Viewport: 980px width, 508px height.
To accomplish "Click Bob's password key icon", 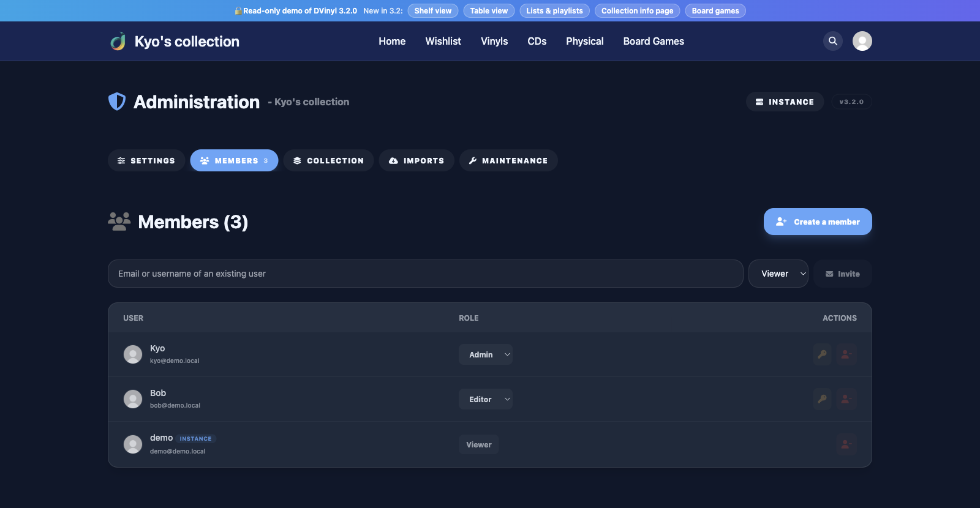I will 823,399.
